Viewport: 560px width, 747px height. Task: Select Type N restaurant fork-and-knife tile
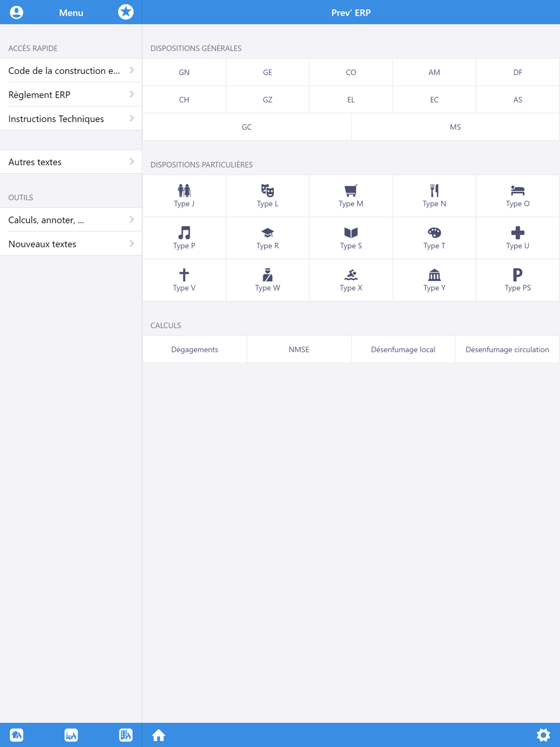click(435, 196)
